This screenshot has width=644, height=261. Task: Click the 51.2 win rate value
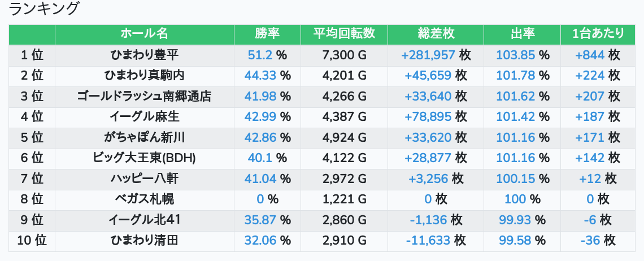point(260,55)
